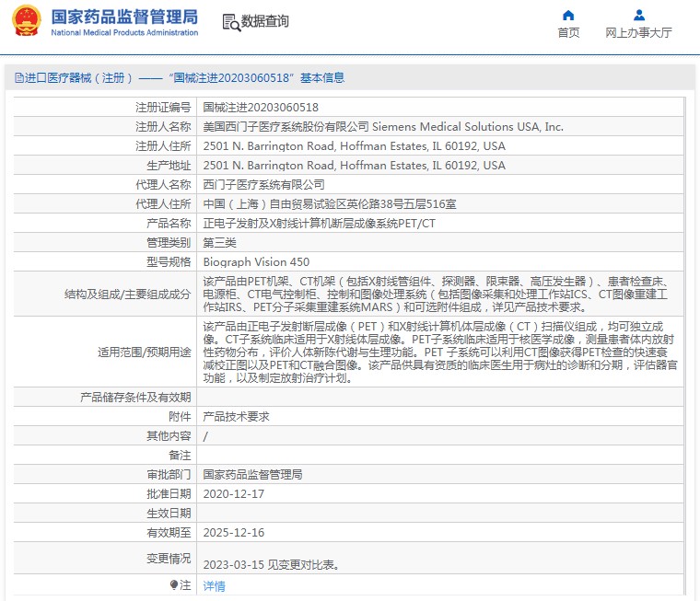
Task: Select product name 正电子发射及X射线计算机断层成像系统PET/CT
Action: coord(320,224)
